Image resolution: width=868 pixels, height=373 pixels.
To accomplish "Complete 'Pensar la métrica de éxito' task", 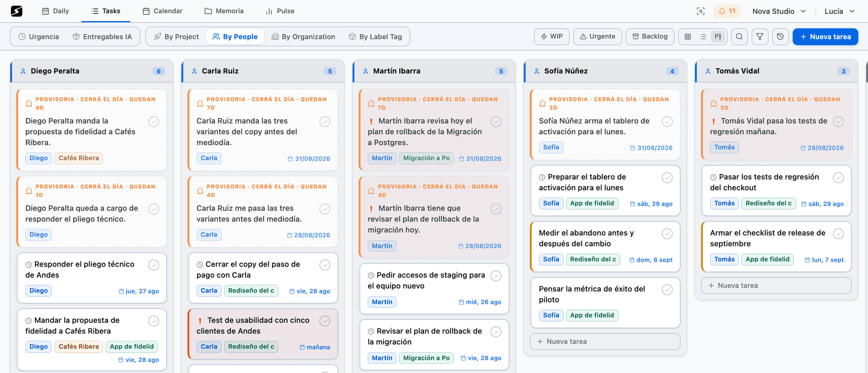I will click(x=667, y=290).
